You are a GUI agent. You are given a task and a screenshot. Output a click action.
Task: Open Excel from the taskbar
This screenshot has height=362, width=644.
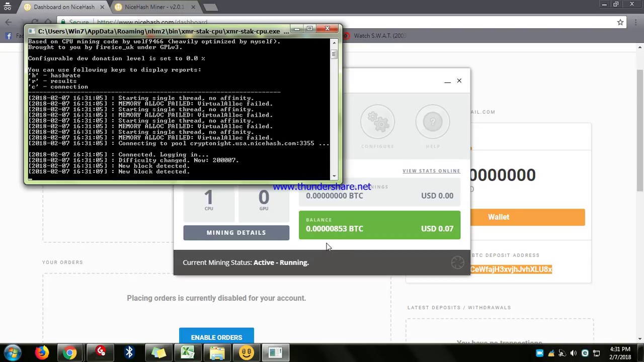click(x=188, y=352)
